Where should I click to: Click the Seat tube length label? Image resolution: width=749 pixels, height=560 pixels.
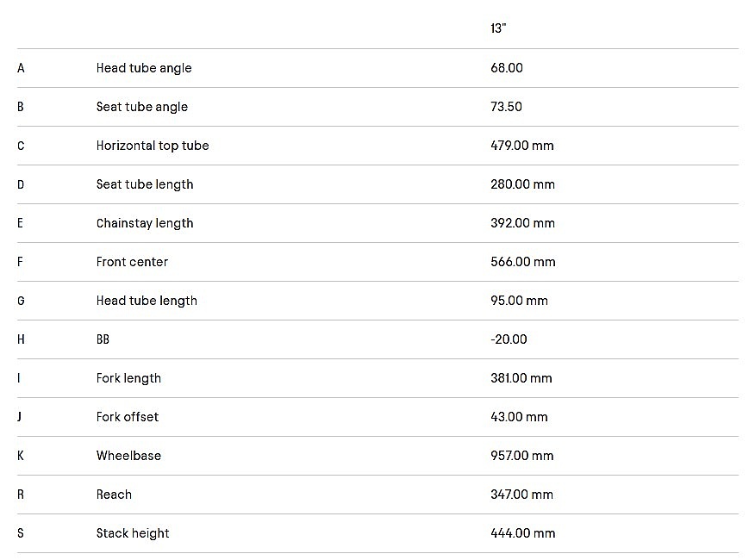pyautogui.click(x=145, y=184)
